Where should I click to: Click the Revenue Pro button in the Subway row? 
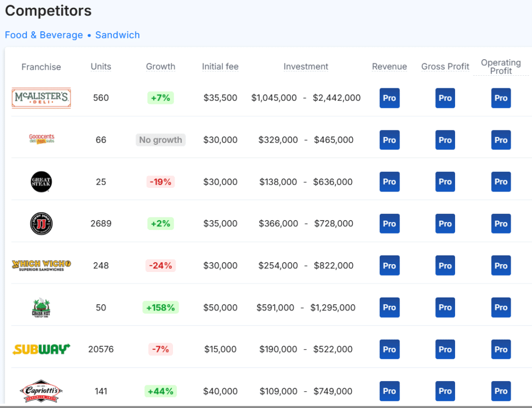click(390, 349)
